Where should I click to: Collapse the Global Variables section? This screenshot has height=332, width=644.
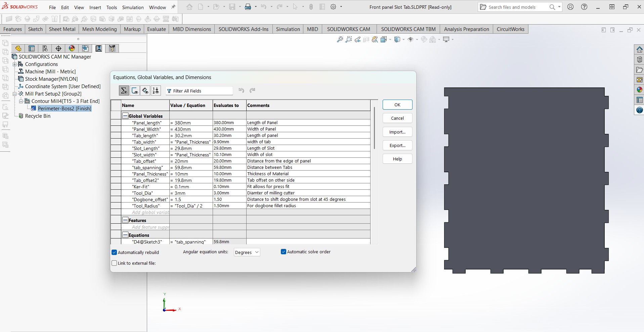point(125,116)
